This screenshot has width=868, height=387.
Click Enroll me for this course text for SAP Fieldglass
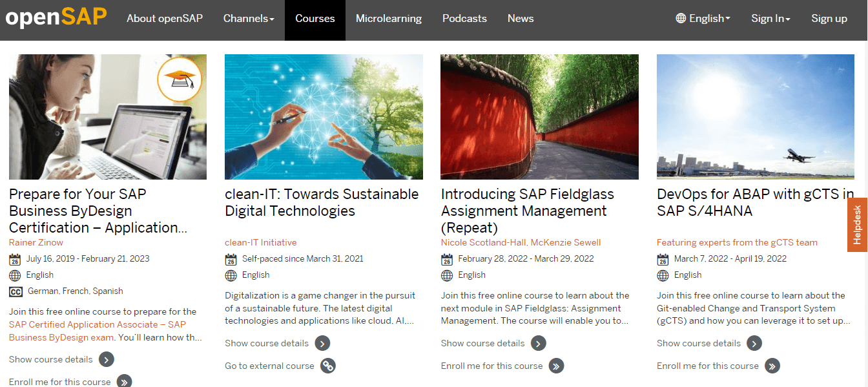coord(492,366)
